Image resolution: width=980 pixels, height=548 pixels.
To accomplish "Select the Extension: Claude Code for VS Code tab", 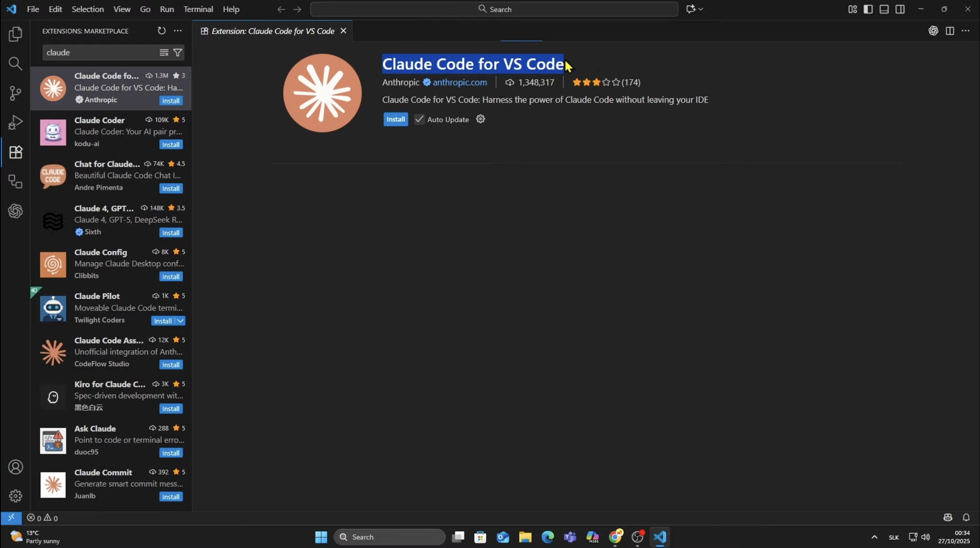I will tap(273, 31).
